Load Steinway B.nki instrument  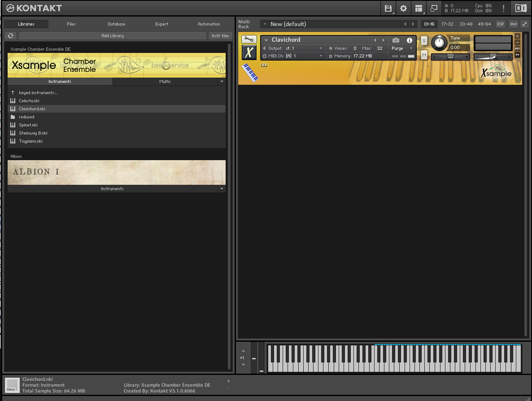[116, 133]
